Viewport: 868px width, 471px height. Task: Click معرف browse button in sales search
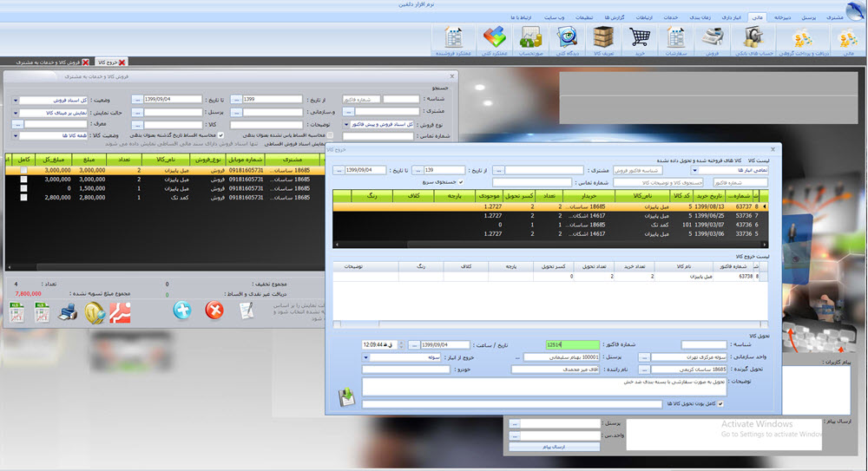(x=17, y=125)
